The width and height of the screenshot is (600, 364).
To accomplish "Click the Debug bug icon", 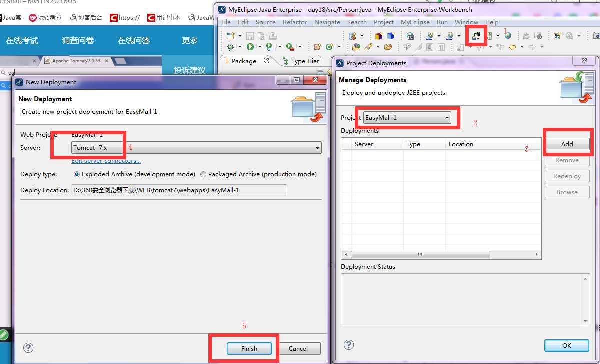I will [x=230, y=47].
